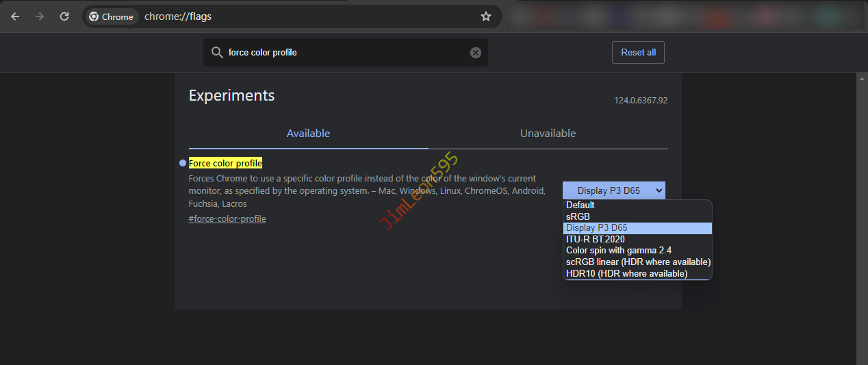The height and width of the screenshot is (365, 868).
Task: Click the Chrome logo chip in address bar
Action: tap(111, 16)
